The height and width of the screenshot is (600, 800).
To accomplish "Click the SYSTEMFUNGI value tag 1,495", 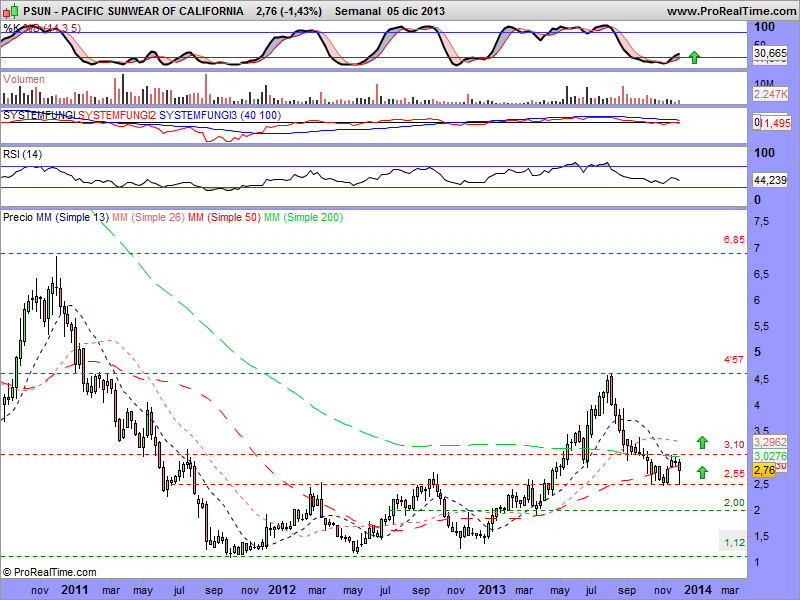I will click(x=775, y=123).
